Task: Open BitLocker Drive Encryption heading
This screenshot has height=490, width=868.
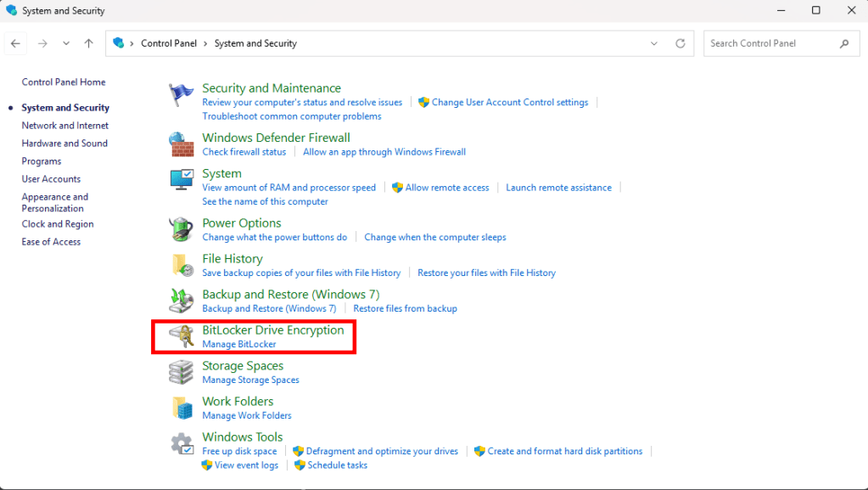Action: (x=273, y=329)
